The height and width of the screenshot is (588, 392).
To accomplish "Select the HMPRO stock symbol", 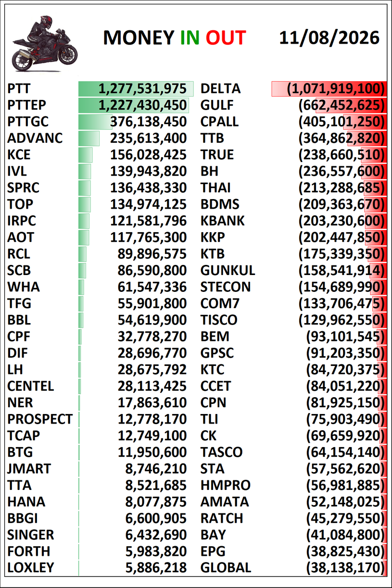I will point(226,486).
